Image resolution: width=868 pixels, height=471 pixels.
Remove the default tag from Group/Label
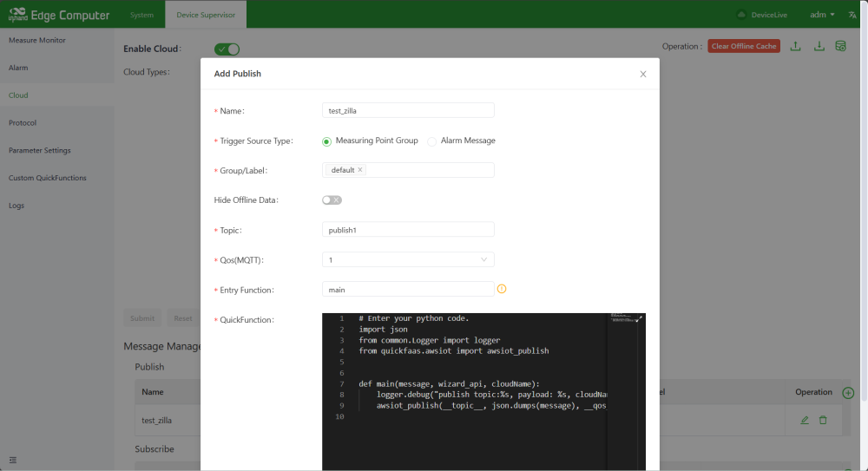tap(360, 170)
